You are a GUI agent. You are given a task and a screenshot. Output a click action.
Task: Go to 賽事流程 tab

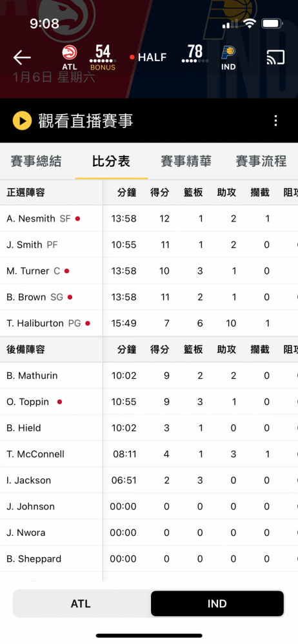click(261, 161)
